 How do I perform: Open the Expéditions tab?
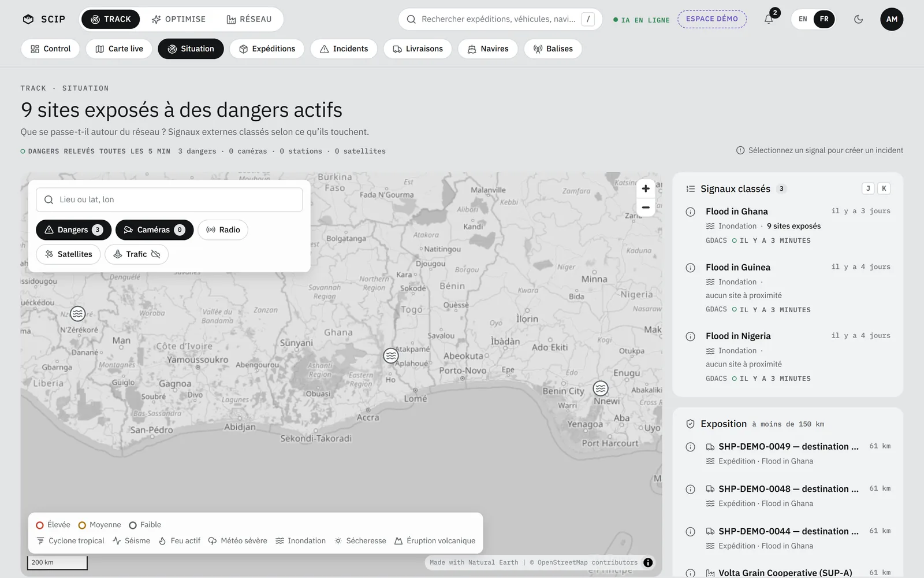click(x=267, y=49)
